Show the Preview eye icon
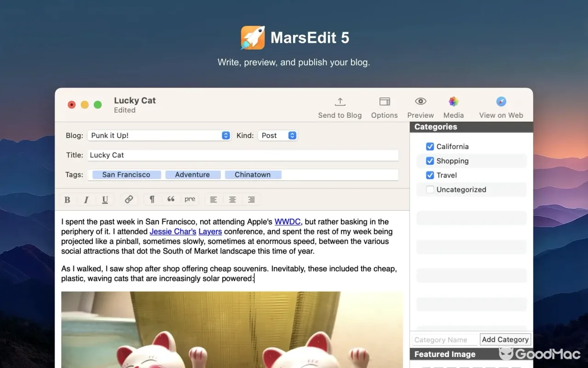 (420, 102)
